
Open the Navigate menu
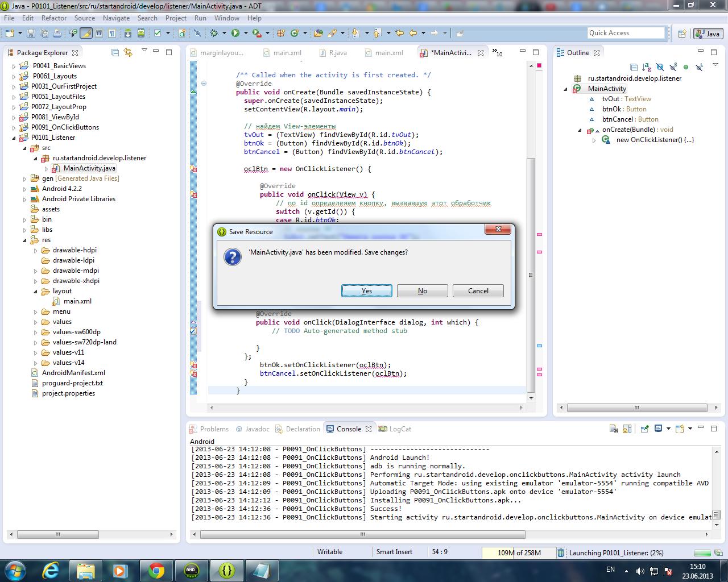(x=116, y=18)
